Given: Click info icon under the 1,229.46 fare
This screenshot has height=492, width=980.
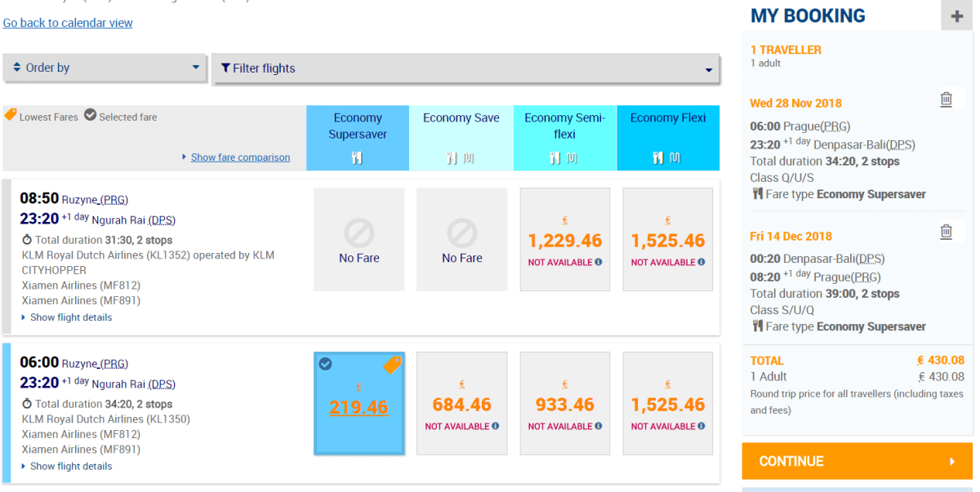Looking at the screenshot, I should coord(599,262).
